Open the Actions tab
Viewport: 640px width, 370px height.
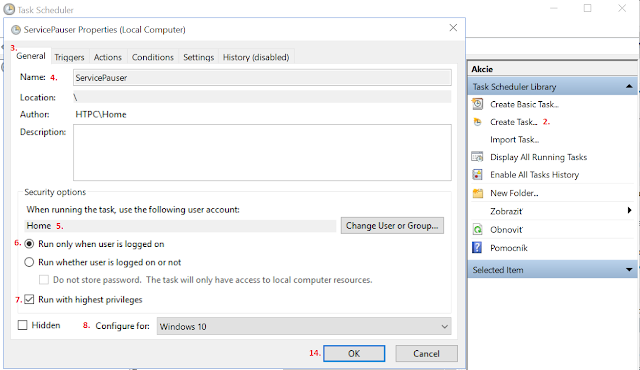(108, 57)
